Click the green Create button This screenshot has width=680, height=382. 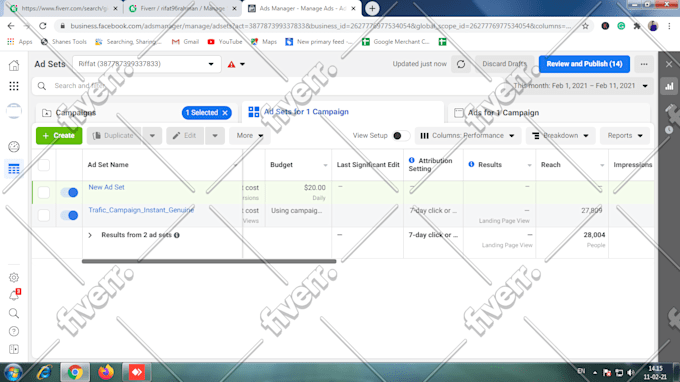pyautogui.click(x=59, y=136)
